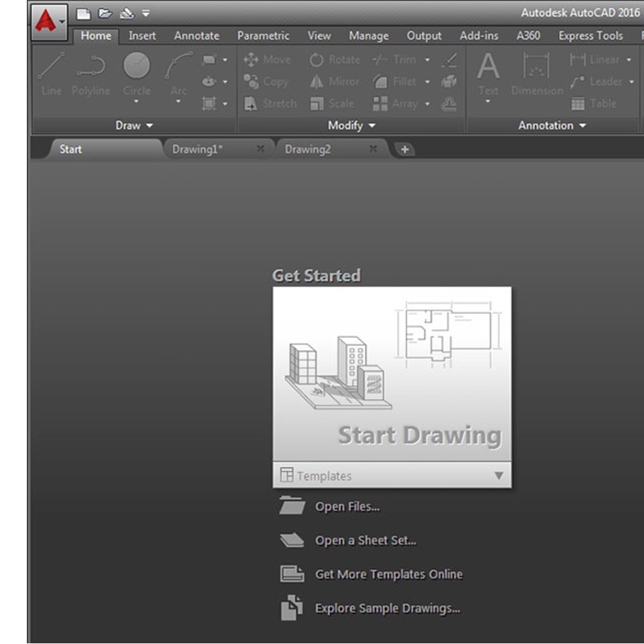Click the Open folder icon in Quick Access
The width and height of the screenshot is (644, 644).
click(105, 13)
